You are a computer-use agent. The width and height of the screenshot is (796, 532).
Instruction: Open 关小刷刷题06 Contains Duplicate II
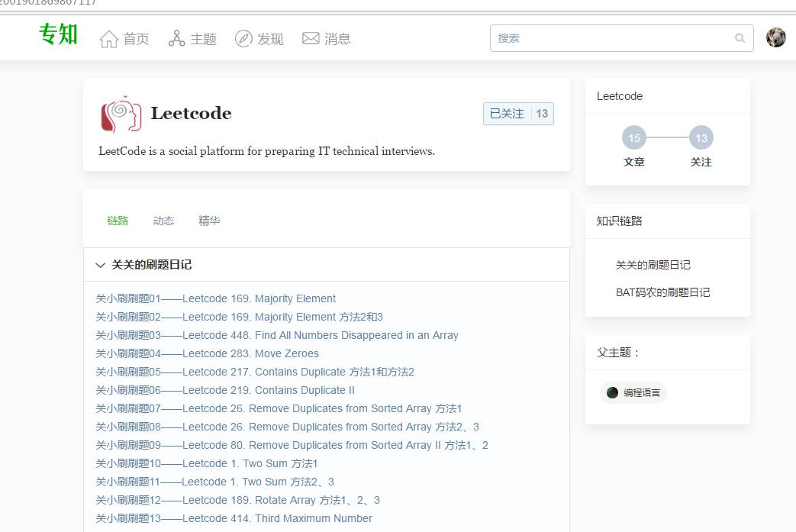tap(225, 390)
